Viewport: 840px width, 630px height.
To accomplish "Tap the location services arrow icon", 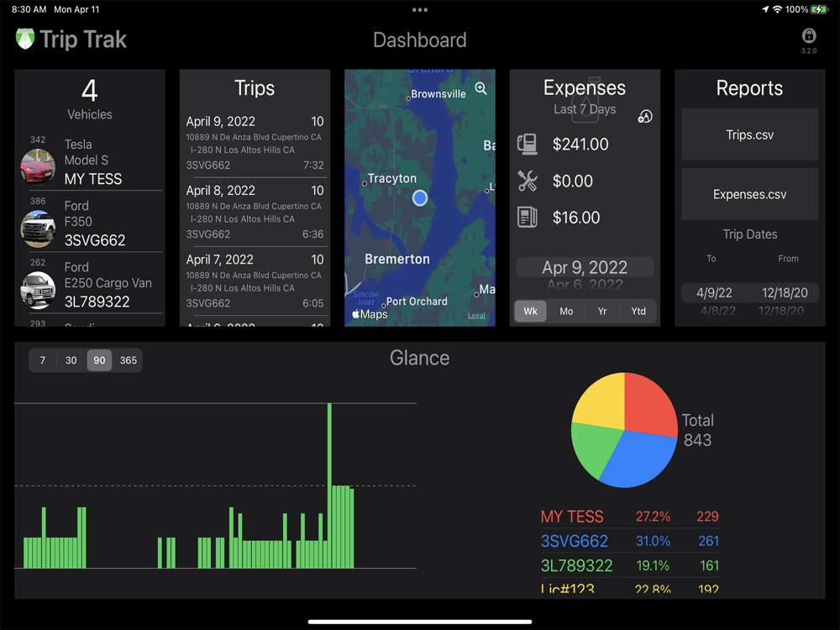I will [765, 9].
